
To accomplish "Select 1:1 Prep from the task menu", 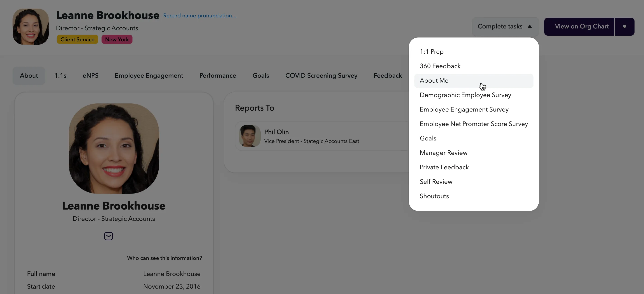I will pyautogui.click(x=474, y=52).
